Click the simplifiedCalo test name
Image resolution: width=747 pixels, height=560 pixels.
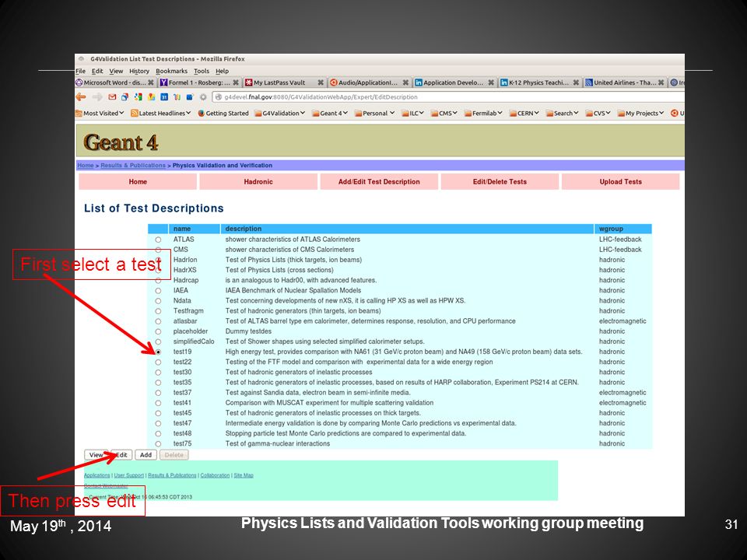194,342
